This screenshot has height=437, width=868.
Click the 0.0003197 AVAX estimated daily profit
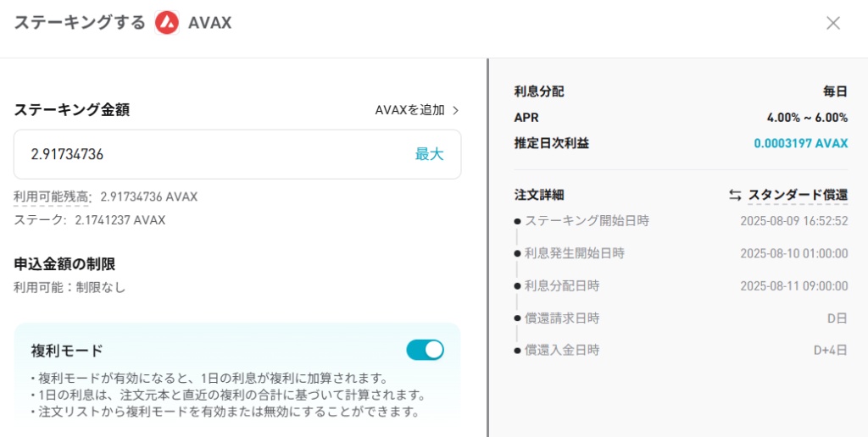tap(801, 144)
